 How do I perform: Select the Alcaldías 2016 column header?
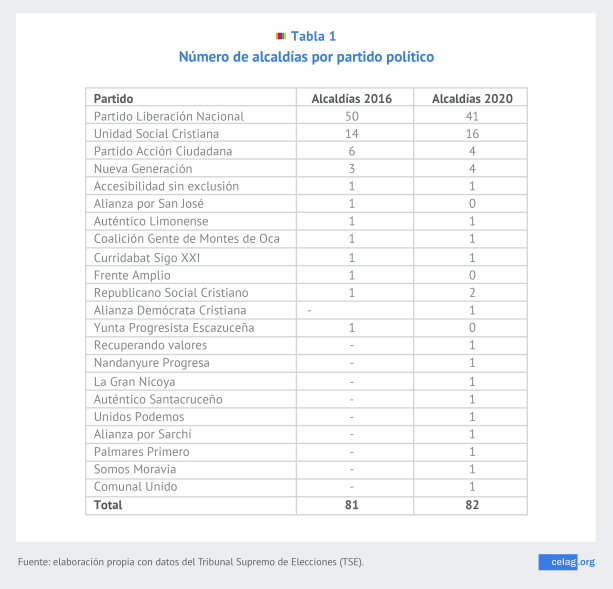(x=351, y=98)
